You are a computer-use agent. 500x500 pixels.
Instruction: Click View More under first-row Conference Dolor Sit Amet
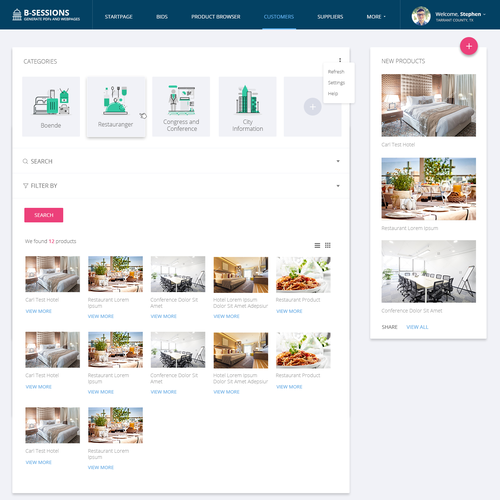(x=163, y=316)
